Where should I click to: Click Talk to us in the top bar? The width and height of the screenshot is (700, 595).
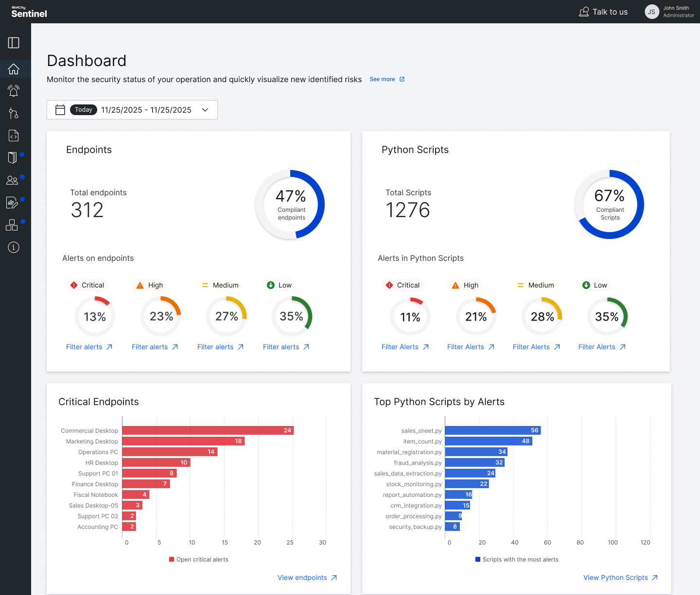pos(603,12)
